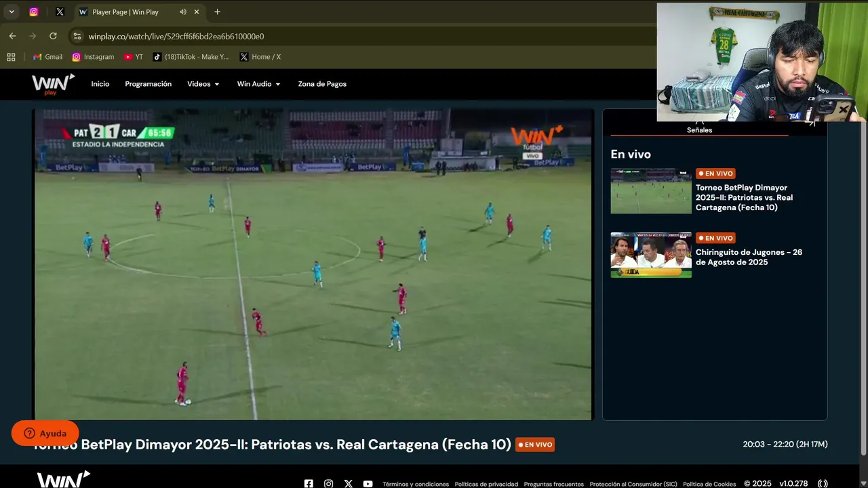The height and width of the screenshot is (488, 868).
Task: Click the 20:03 - 22:20 (2H 17M) schedule text
Action: click(x=785, y=445)
